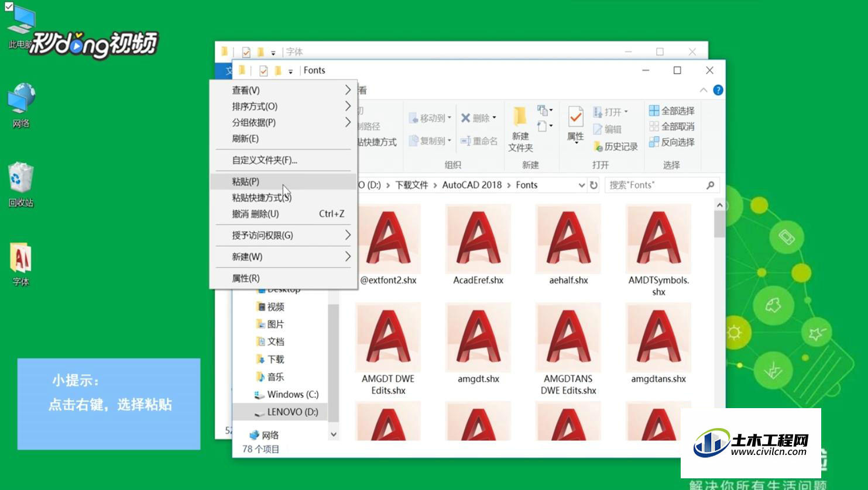The image size is (868, 490).
Task: Click Undo Delete (撤消 删除) entry
Action: pyautogui.click(x=283, y=214)
